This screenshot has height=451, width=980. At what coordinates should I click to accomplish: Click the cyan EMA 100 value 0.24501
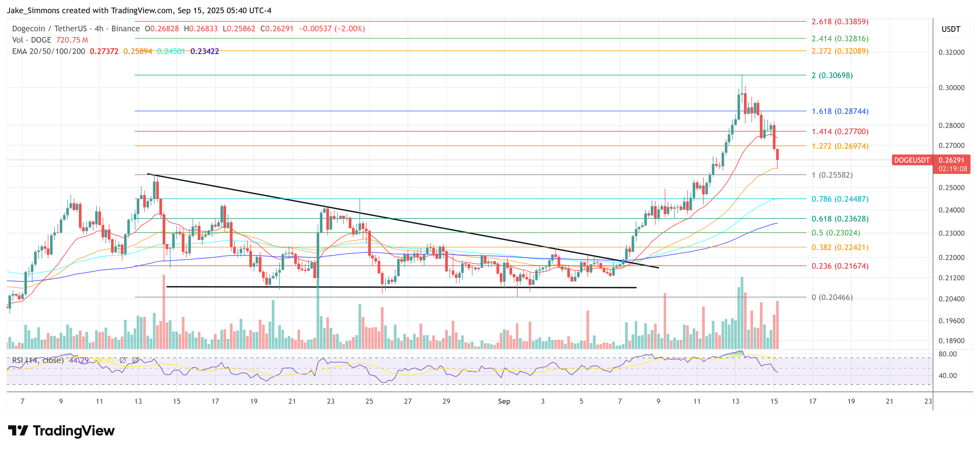[171, 51]
